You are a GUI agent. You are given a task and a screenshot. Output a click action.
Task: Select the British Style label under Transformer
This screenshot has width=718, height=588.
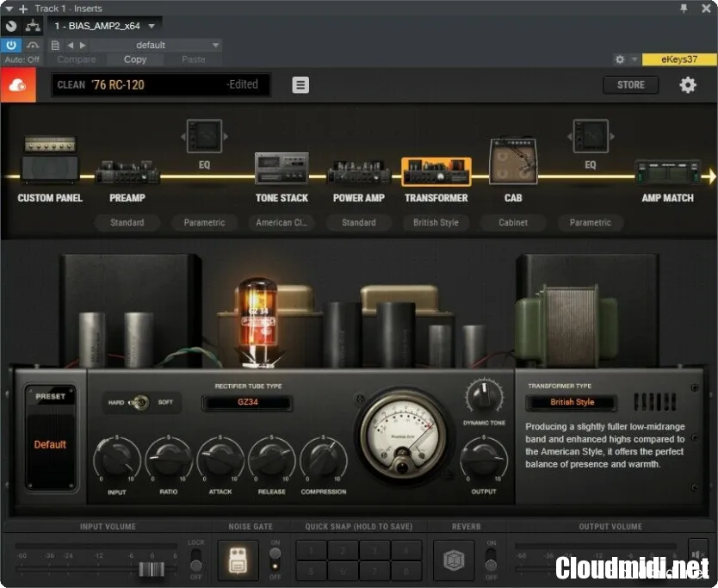pos(436,222)
